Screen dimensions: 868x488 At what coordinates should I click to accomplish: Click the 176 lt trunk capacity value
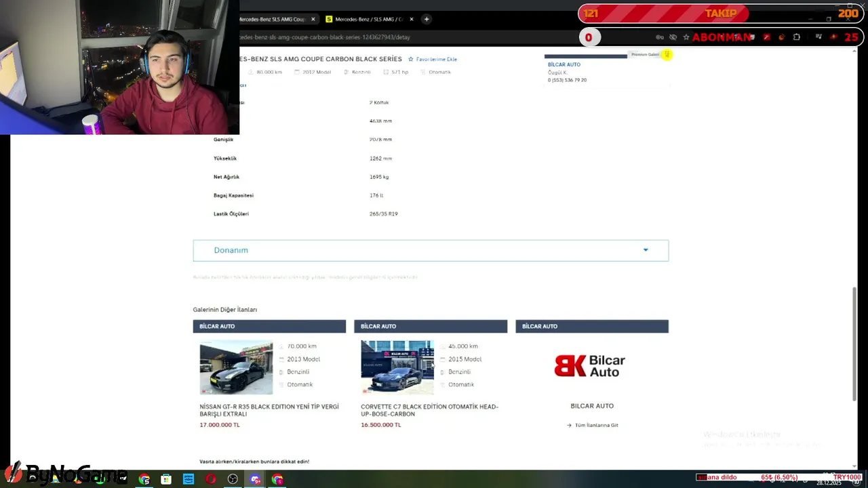click(x=376, y=195)
